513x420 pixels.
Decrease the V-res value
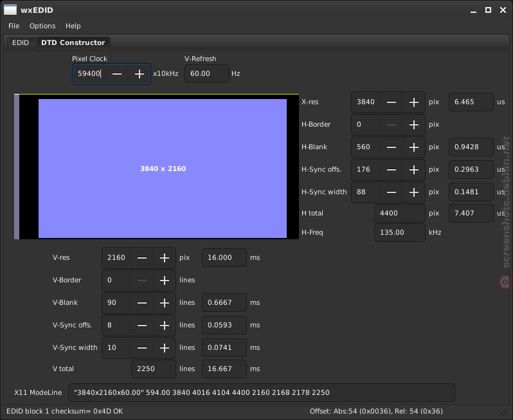point(142,258)
